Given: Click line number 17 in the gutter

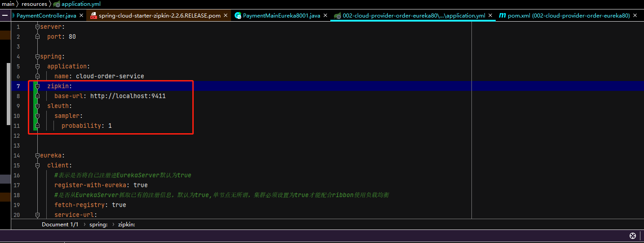Looking at the screenshot, I should pyautogui.click(x=17, y=185).
